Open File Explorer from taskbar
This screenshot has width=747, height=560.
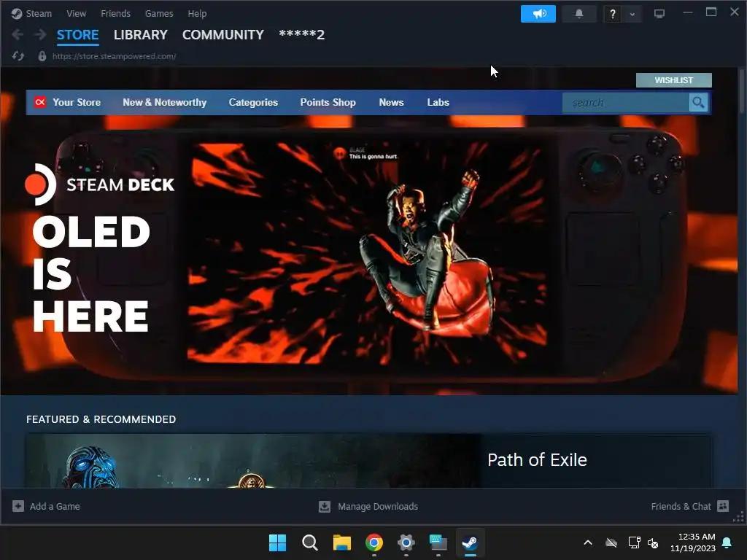pyautogui.click(x=342, y=542)
